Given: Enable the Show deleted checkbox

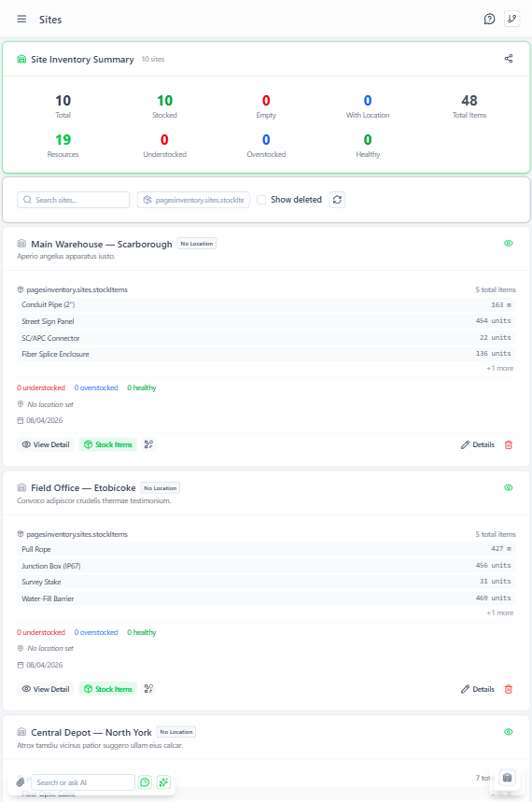Looking at the screenshot, I should point(261,200).
